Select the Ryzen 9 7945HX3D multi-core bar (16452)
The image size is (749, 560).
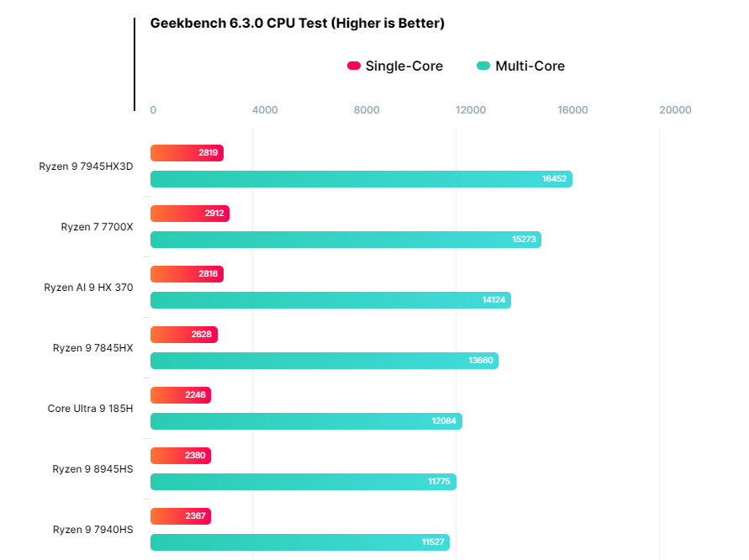tap(361, 179)
